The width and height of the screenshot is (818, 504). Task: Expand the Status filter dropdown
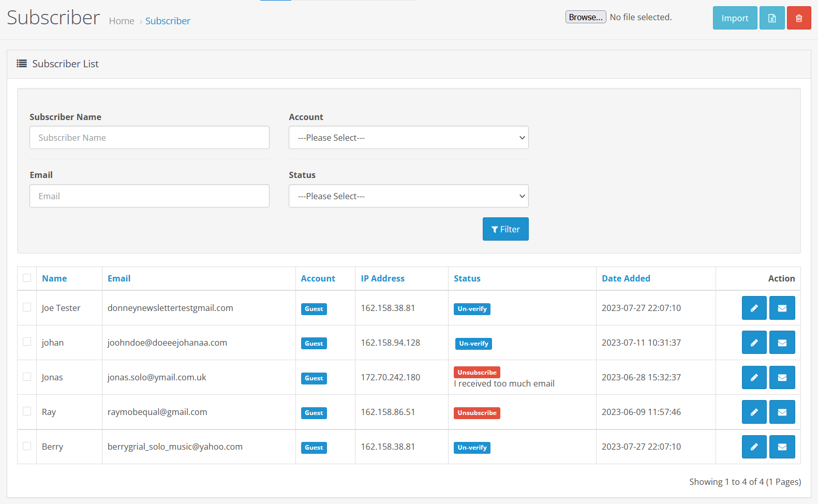point(408,196)
